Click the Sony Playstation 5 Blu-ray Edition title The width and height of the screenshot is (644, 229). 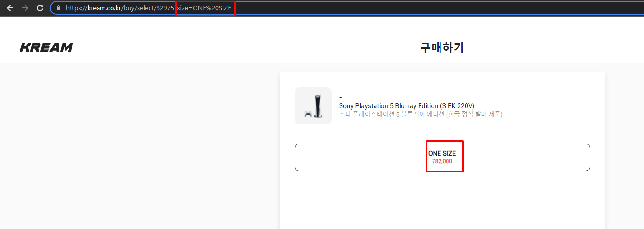tap(407, 106)
